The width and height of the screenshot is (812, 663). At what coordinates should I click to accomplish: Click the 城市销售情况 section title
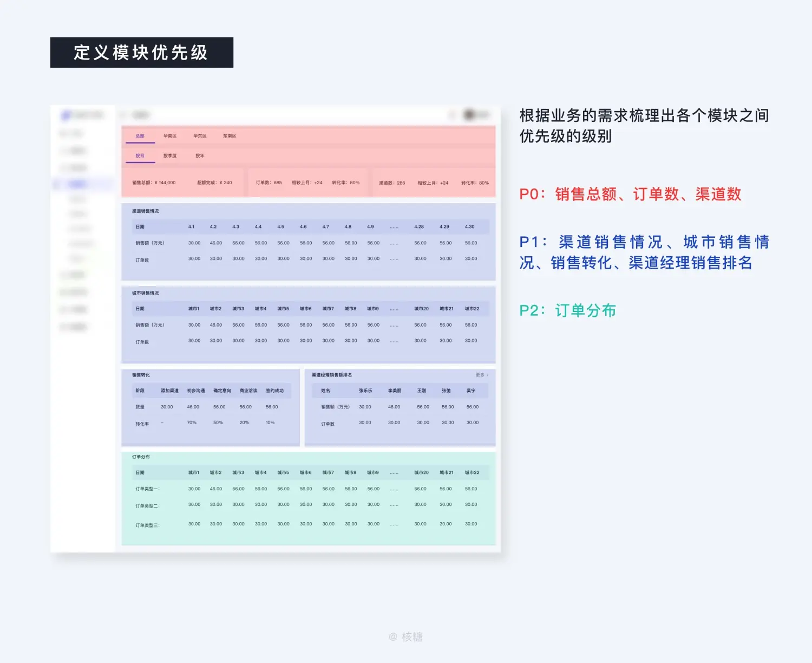(x=146, y=293)
